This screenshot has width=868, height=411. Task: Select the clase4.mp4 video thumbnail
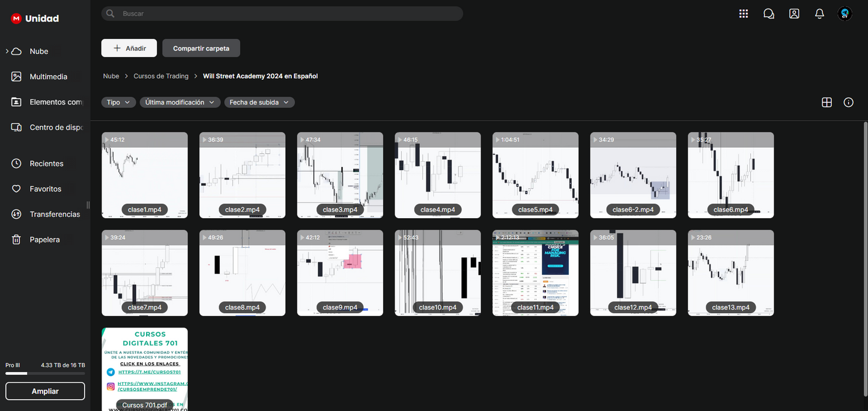(438, 175)
